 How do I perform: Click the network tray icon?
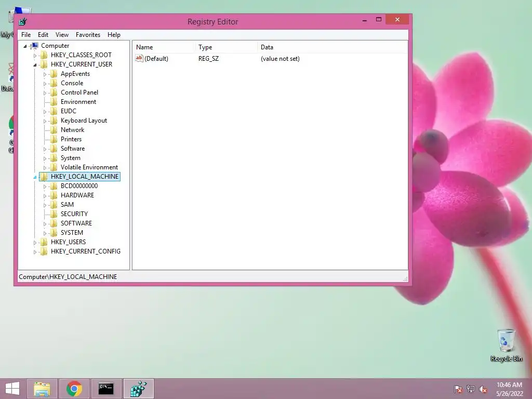click(x=471, y=389)
